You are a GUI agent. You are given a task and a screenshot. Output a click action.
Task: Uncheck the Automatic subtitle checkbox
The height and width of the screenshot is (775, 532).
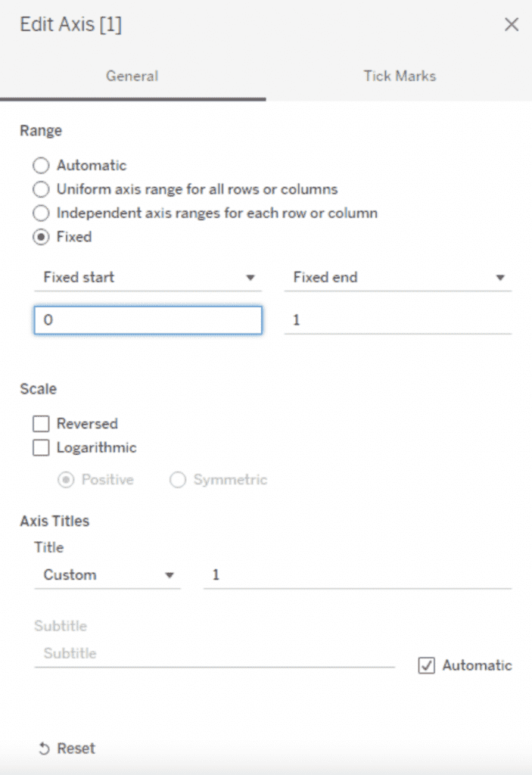click(x=427, y=666)
